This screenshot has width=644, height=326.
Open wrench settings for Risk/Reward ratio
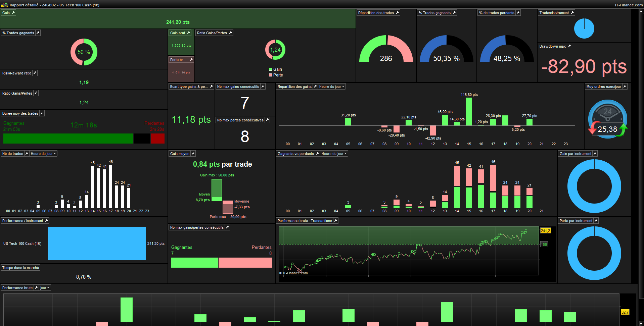pos(35,73)
